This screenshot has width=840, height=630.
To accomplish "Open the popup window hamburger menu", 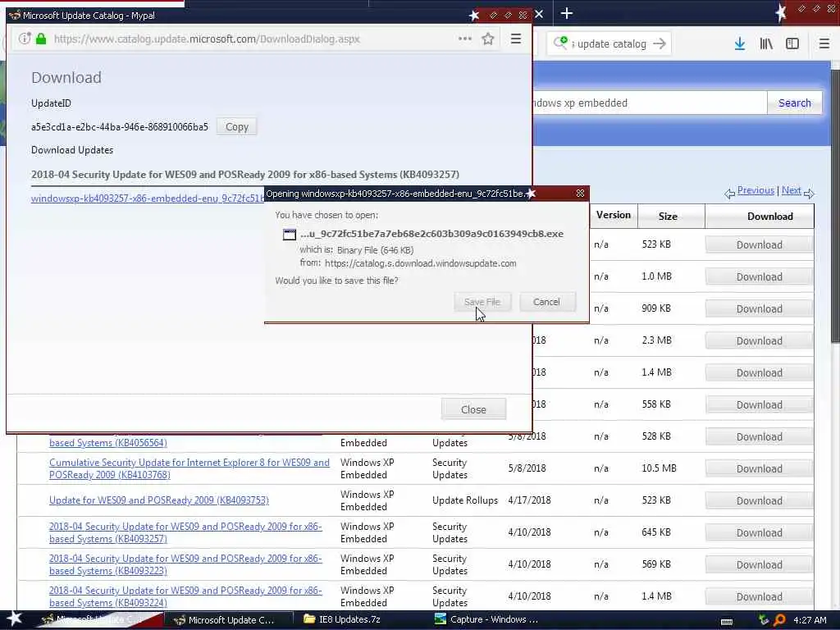I will coord(516,39).
